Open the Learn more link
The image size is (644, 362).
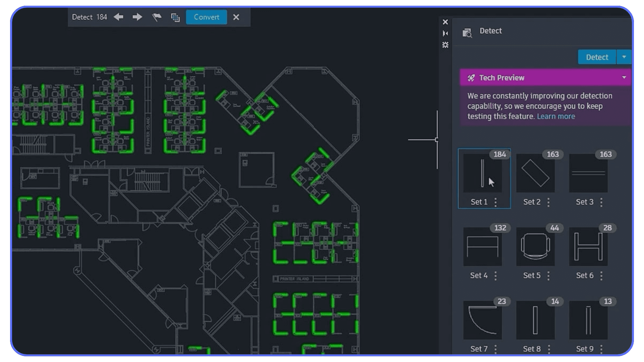pos(556,116)
